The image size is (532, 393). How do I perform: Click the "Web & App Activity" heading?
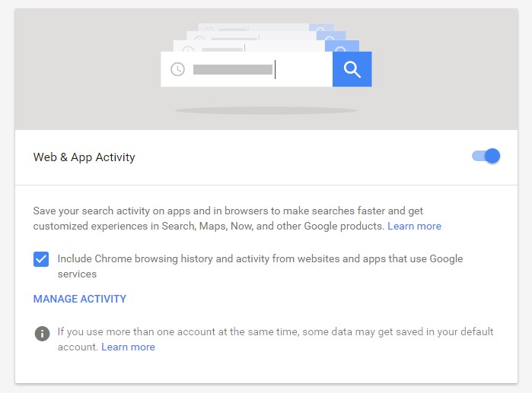point(84,157)
